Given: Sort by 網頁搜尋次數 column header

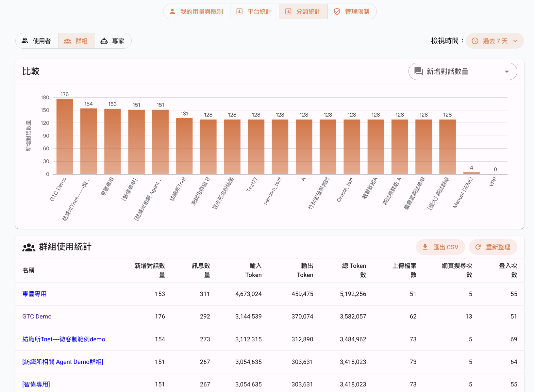Looking at the screenshot, I should tap(457, 270).
